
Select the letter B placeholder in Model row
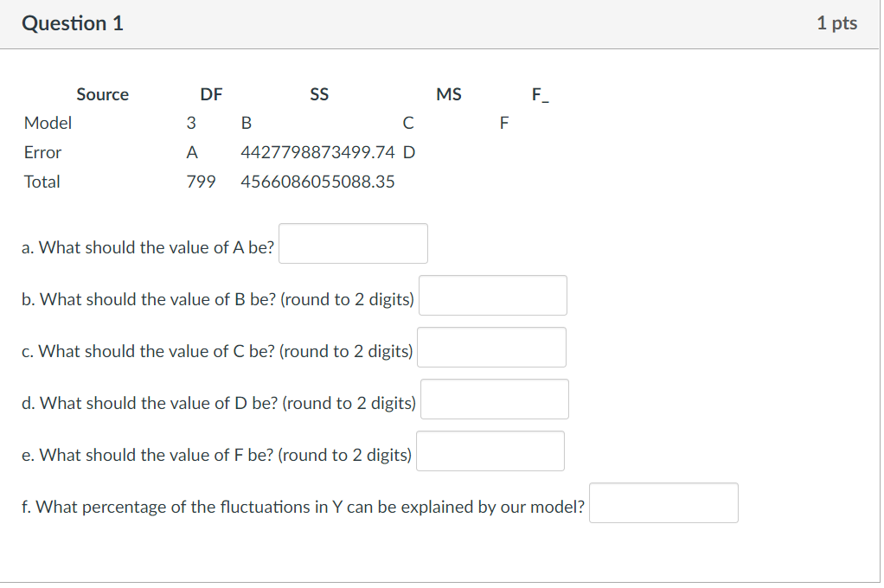(x=247, y=123)
